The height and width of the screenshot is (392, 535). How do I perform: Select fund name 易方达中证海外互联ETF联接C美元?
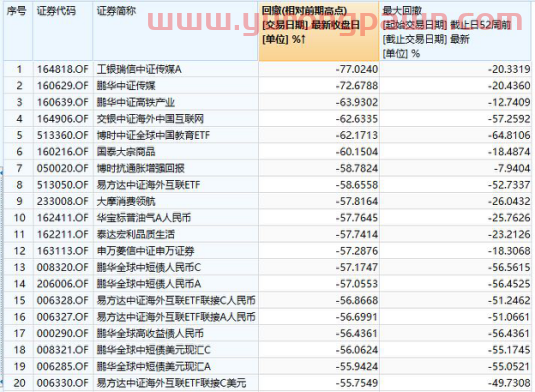click(x=171, y=383)
